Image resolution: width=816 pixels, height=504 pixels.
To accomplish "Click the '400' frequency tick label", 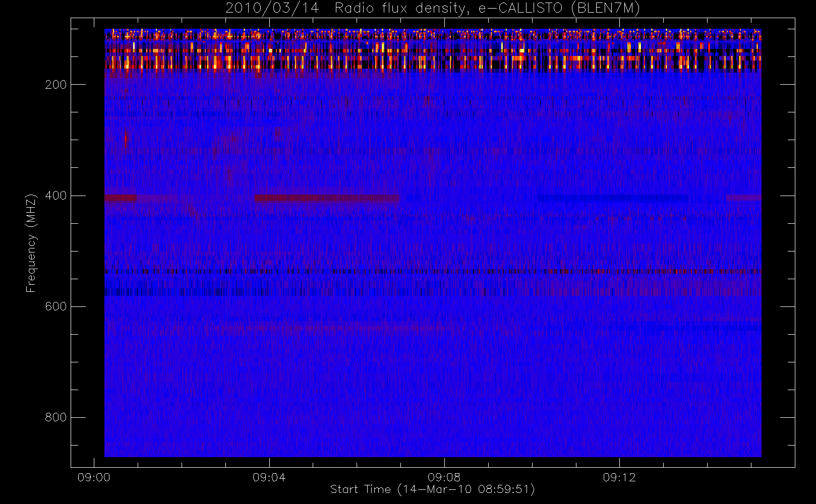I will (x=55, y=196).
